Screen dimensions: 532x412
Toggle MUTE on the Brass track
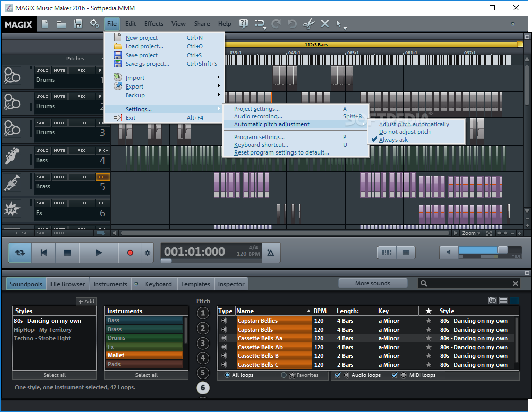60,177
